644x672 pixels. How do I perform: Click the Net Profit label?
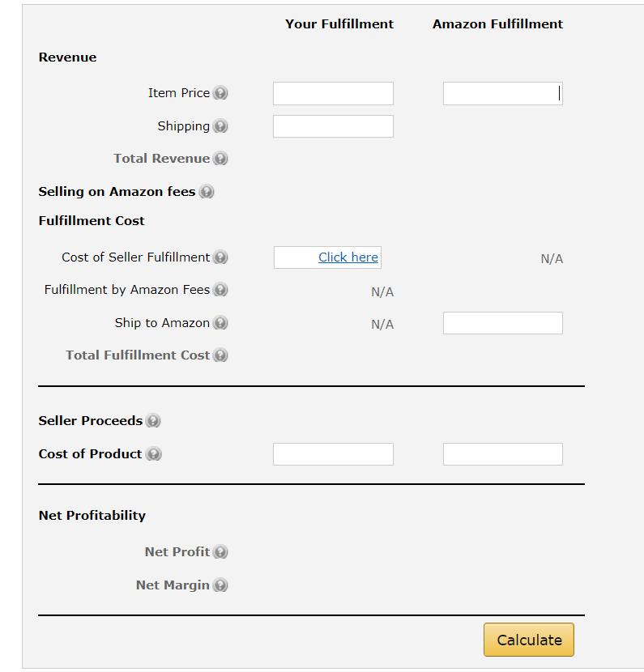point(177,552)
